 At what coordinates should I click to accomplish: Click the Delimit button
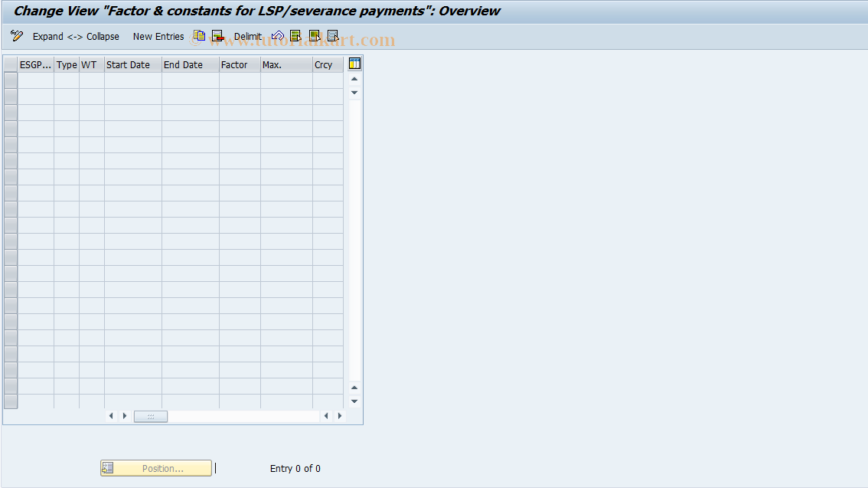click(x=247, y=37)
